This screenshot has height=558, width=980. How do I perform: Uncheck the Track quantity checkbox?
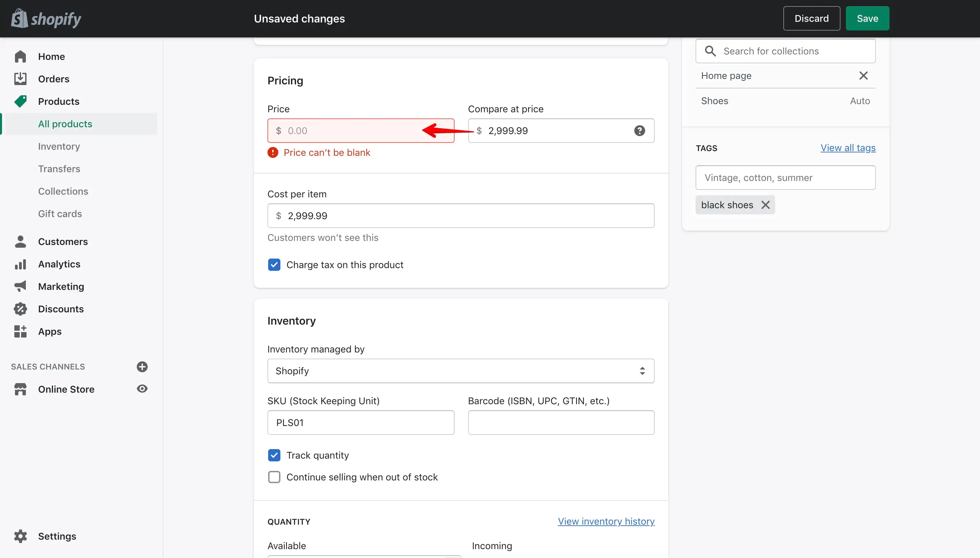(274, 455)
